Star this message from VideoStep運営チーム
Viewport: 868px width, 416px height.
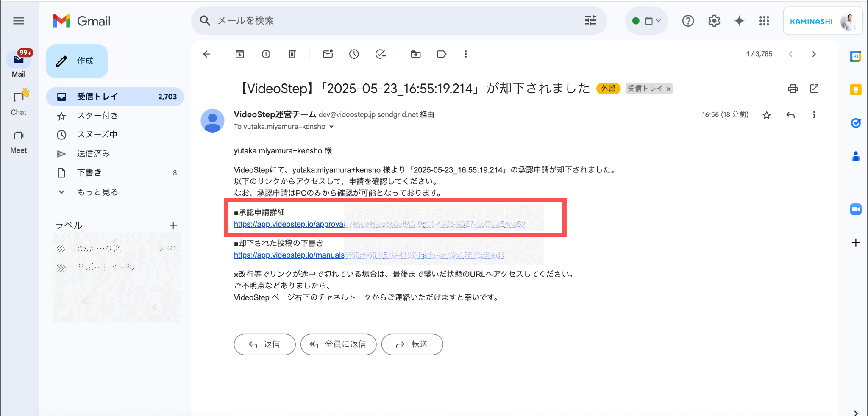(x=766, y=115)
